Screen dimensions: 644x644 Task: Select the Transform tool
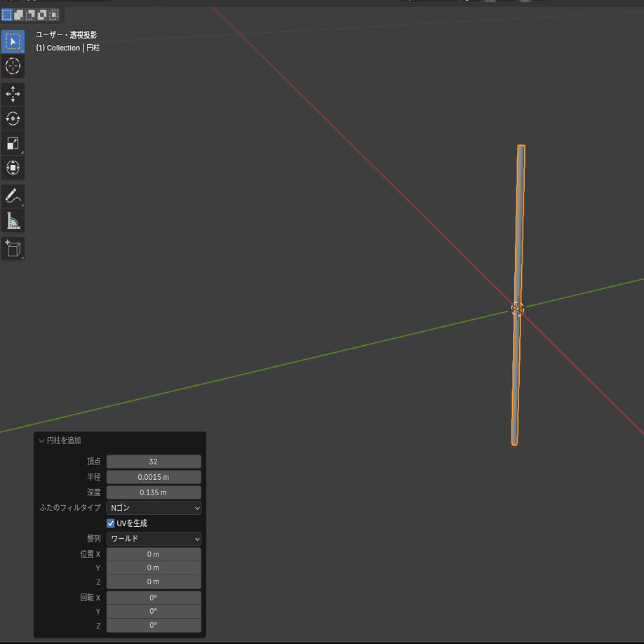pyautogui.click(x=13, y=168)
